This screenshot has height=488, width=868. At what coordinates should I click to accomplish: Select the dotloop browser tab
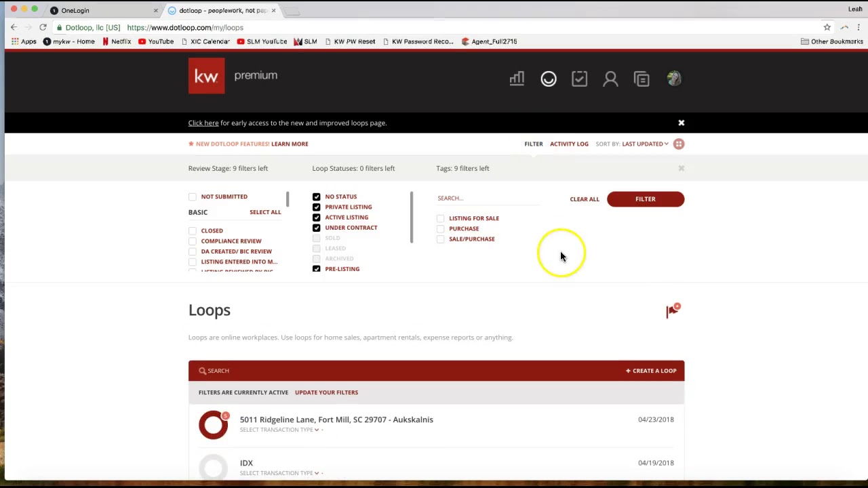(223, 10)
